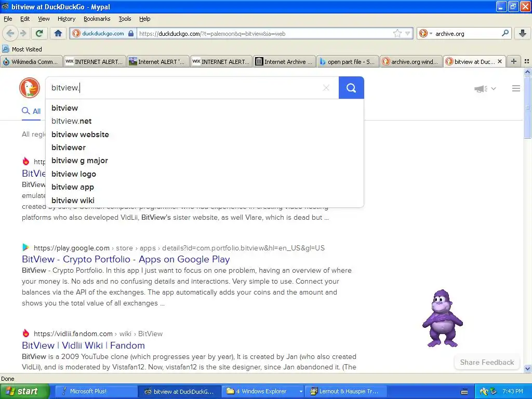Choose the 'bitview wiki' suggestion
532x399 pixels.
(205, 201)
